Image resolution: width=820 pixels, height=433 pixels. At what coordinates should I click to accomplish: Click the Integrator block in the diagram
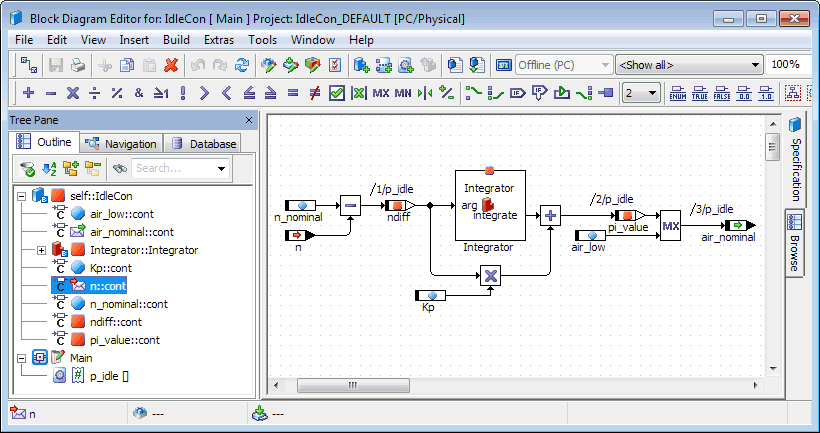point(490,205)
